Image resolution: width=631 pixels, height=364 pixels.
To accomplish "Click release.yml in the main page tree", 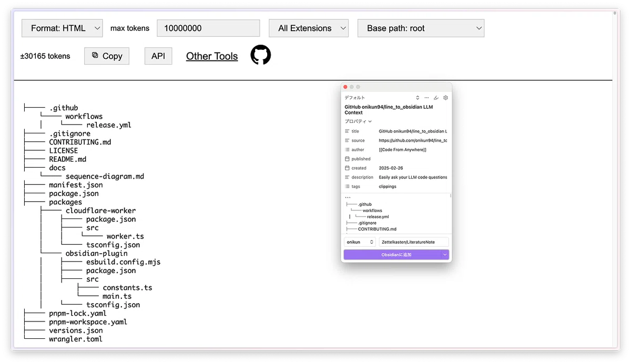I will click(x=109, y=125).
